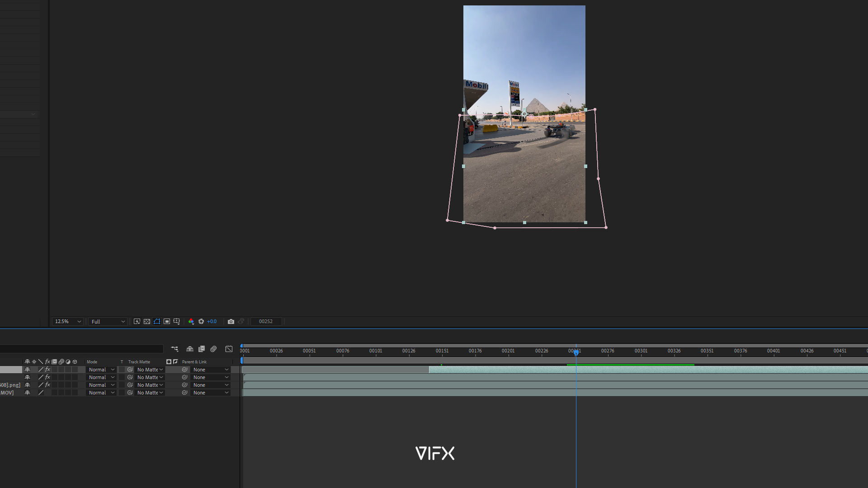Toggle the hide Shy layers timeline switch
This screenshot has height=488, width=868.
coord(190,349)
